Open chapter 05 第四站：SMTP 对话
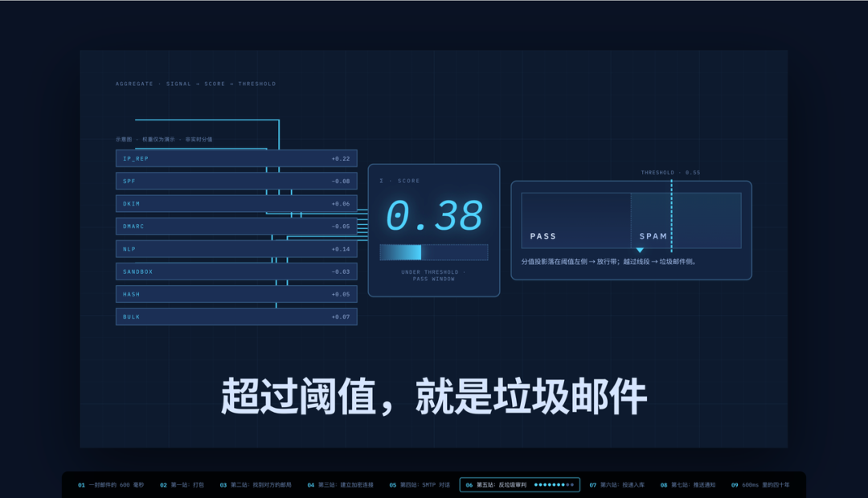The width and height of the screenshot is (868, 498). [x=420, y=484]
